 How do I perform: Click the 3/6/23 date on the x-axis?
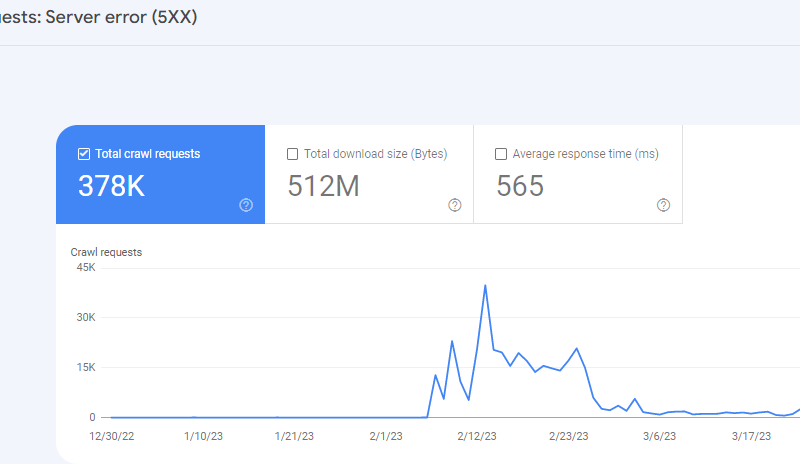pyautogui.click(x=659, y=436)
